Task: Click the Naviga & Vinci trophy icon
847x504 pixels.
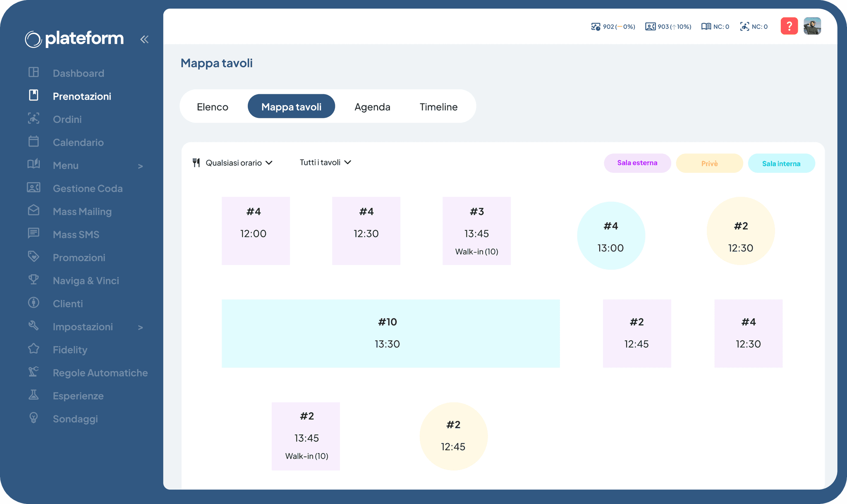Action: (33, 279)
